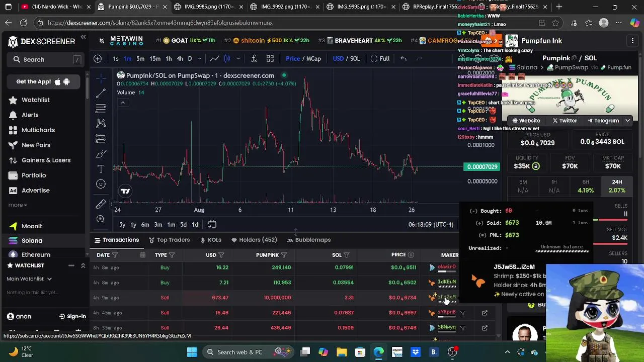The image size is (644, 362).
Task: Select the 24H stats tab
Action: pos(616,186)
